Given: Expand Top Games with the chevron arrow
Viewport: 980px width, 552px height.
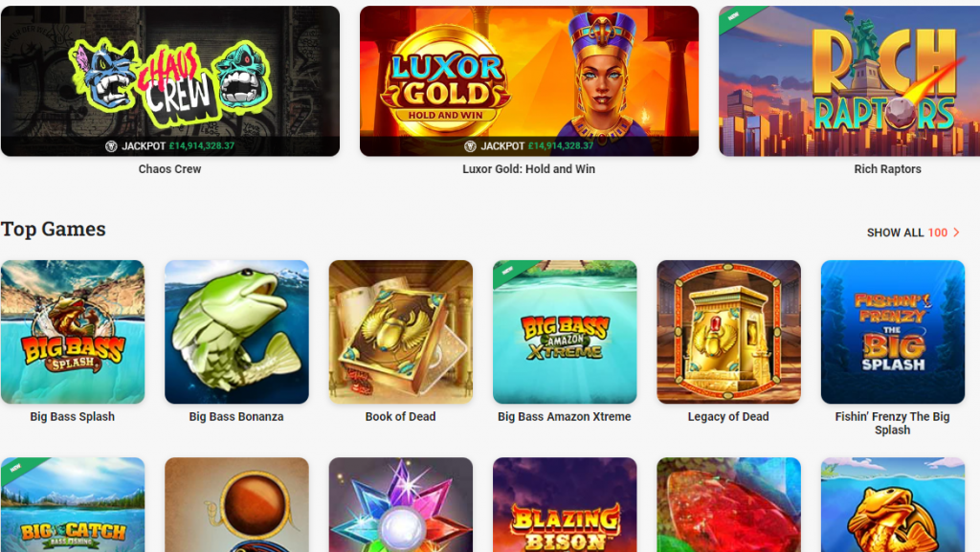Looking at the screenshot, I should (x=956, y=232).
